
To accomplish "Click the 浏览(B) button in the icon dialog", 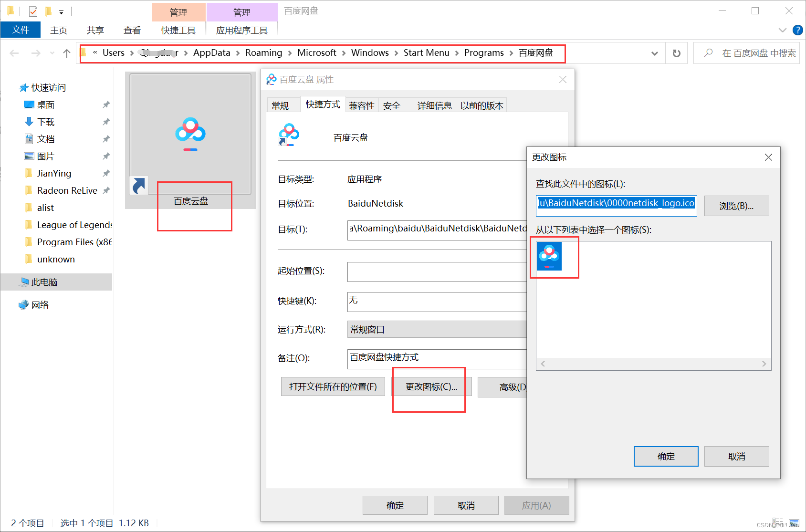I will [x=736, y=206].
